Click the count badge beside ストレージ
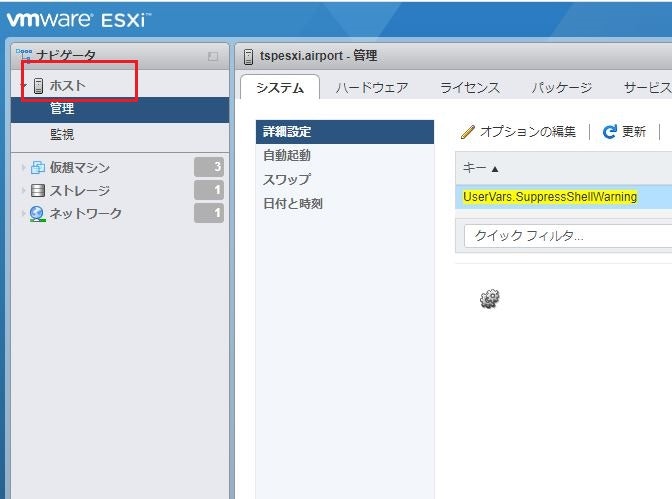Image resolution: width=672 pixels, height=499 pixels. click(x=209, y=190)
